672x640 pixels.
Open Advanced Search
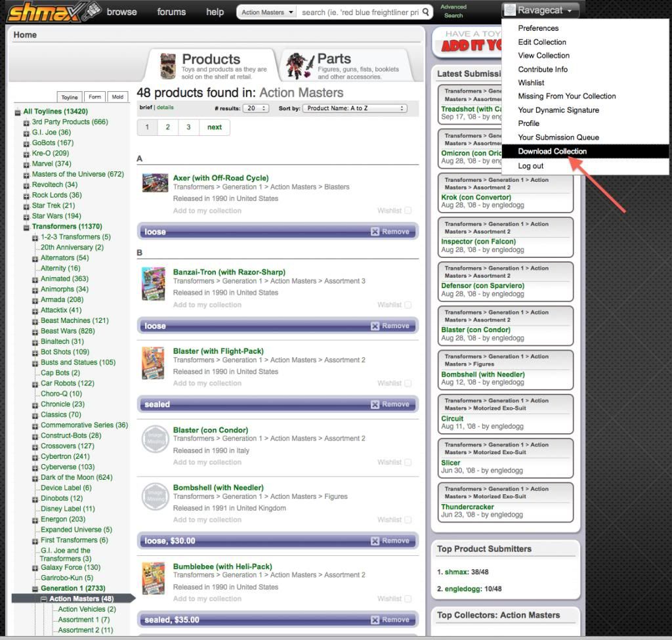(453, 11)
